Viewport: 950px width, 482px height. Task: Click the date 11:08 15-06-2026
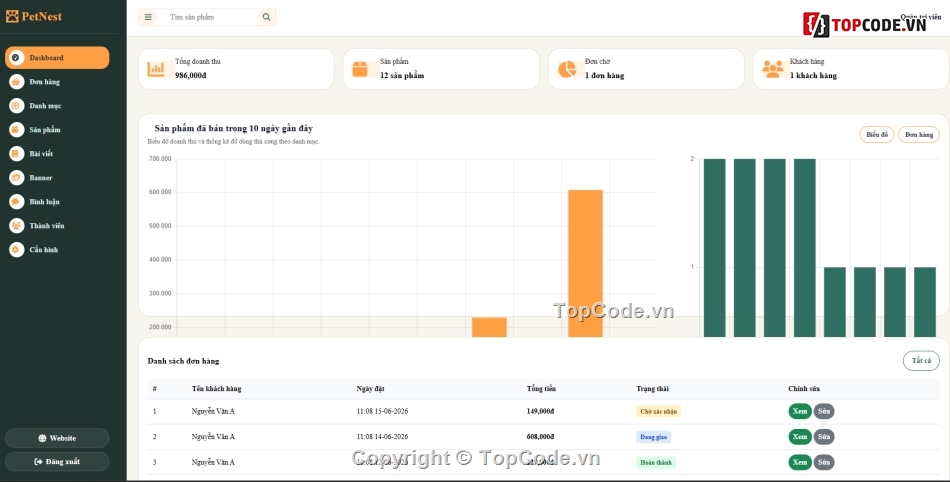382,411
